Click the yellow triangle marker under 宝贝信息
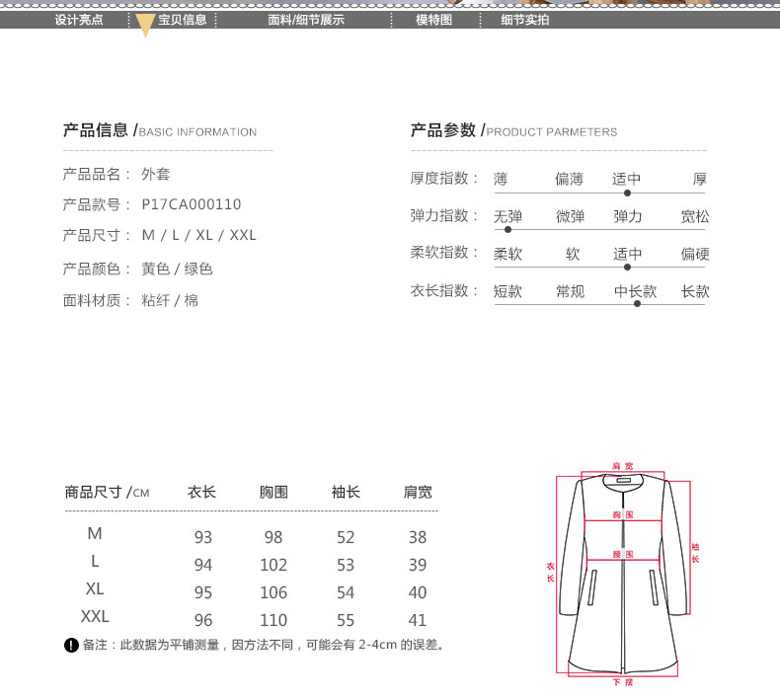780x700 pixels. (x=145, y=28)
